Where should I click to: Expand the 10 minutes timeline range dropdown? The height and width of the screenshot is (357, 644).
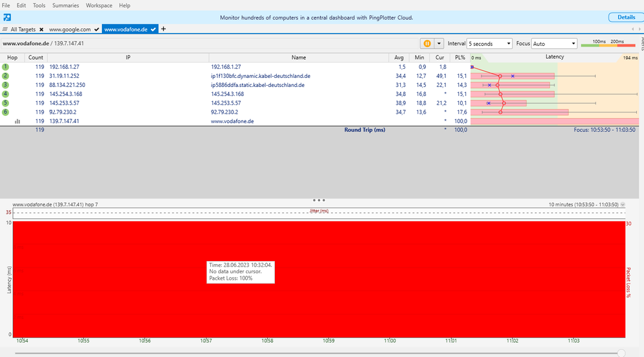623,204
